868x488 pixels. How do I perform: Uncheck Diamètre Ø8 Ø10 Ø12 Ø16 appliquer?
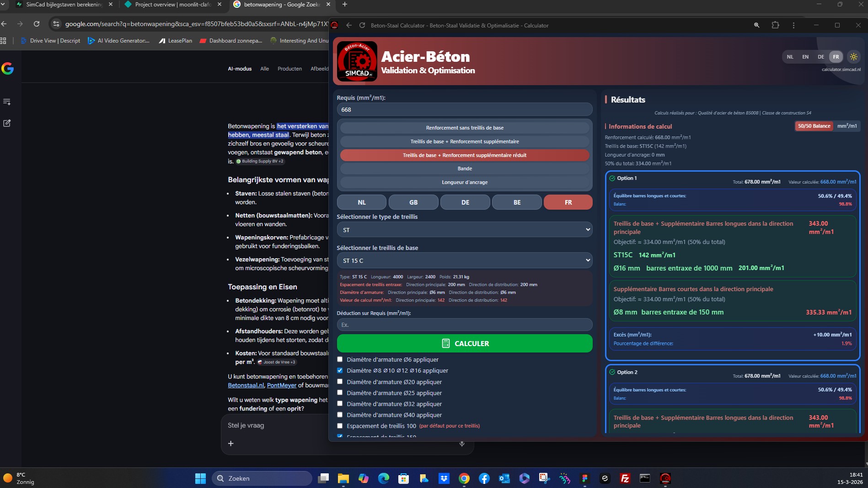click(339, 370)
